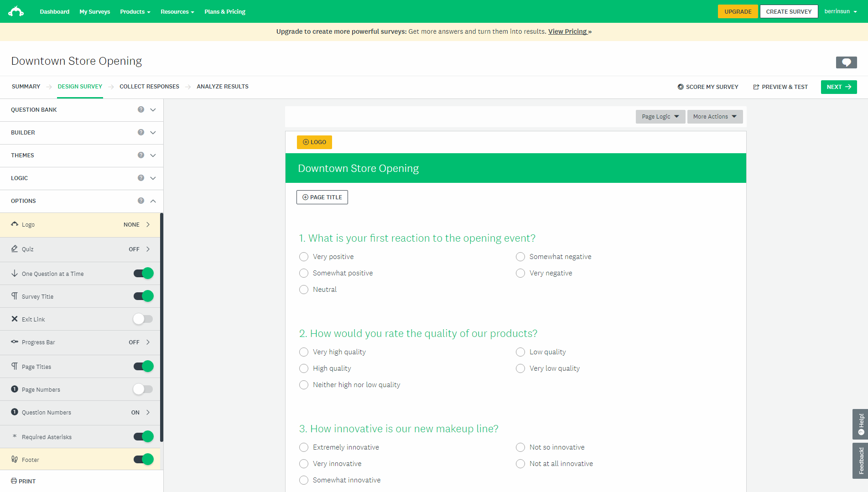Screen dimensions: 868x492
Task: Click the Logic help icon
Action: point(141,178)
